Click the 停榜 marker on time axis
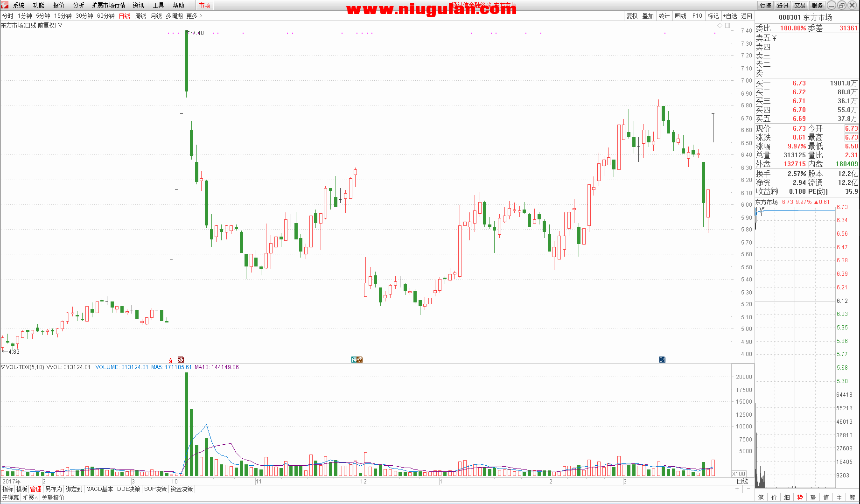860x504 pixels. (357, 359)
